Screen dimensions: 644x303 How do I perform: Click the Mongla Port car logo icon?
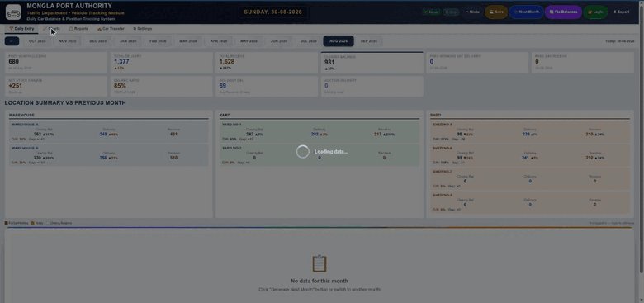[13, 12]
